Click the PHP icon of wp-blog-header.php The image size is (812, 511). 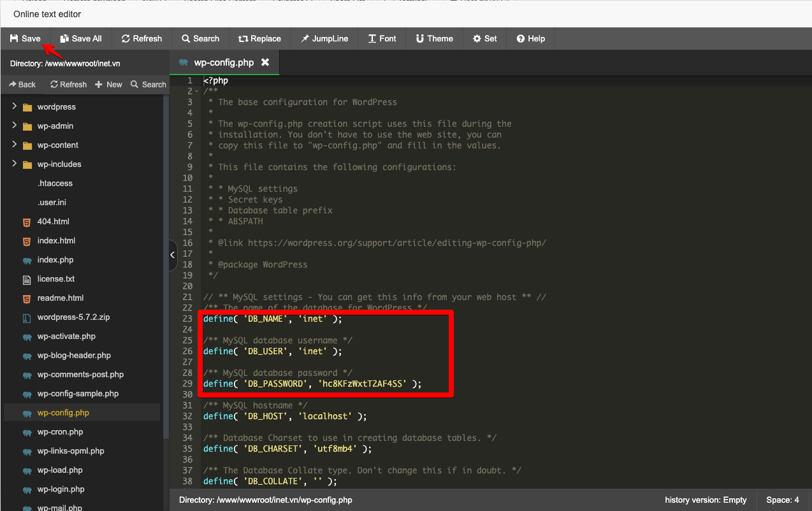(27, 356)
